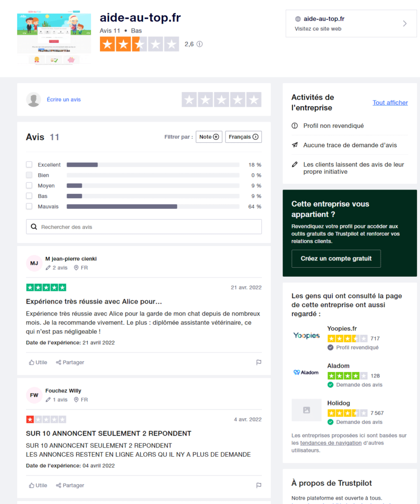
Task: Click the orange company star rating in header
Action: 139,44
